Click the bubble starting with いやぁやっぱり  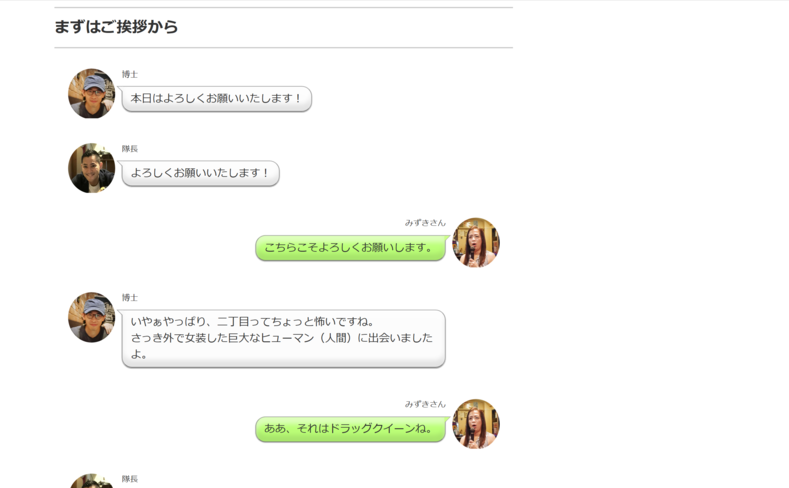click(x=283, y=338)
